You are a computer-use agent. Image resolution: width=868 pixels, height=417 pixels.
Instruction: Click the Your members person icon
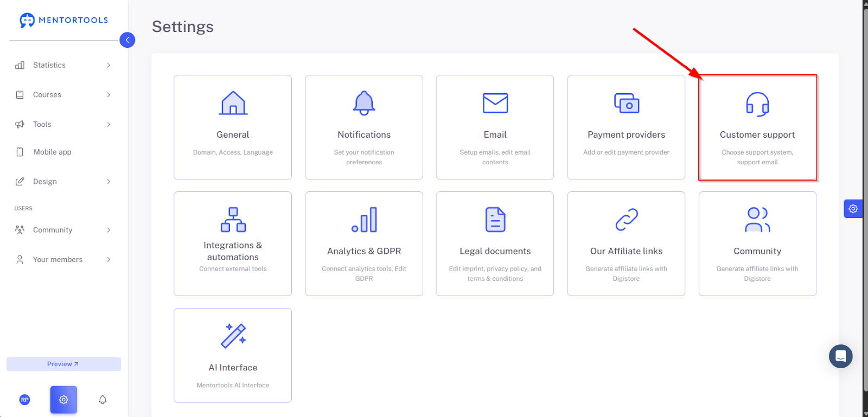[x=20, y=260]
